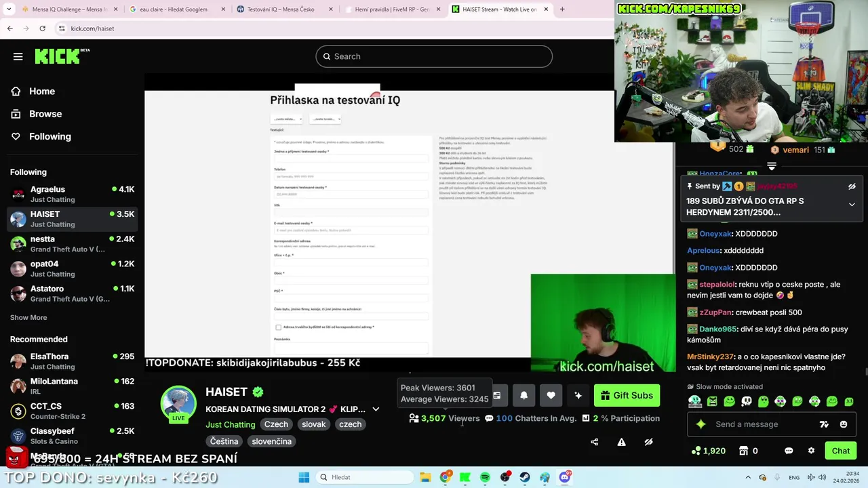The height and width of the screenshot is (488, 868).
Task: Show hidden system tray icons
Action: [748, 477]
